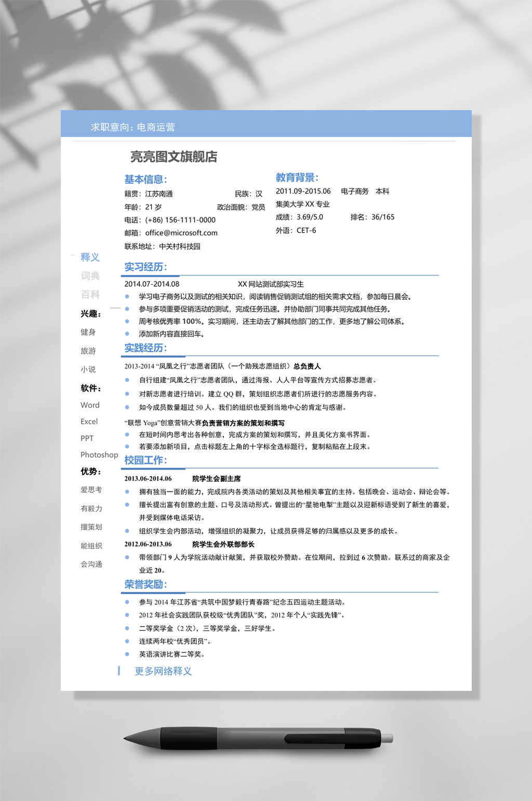Click 小说 in the sidebar

point(88,369)
